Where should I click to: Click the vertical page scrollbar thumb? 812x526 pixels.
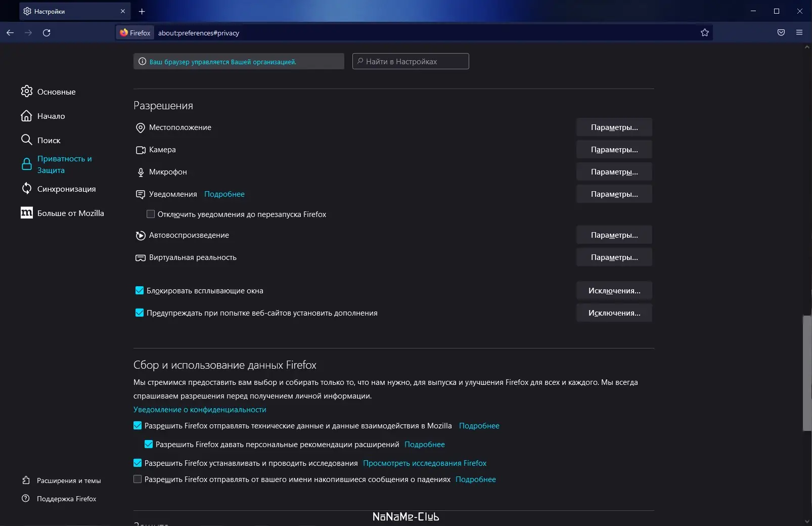807,373
